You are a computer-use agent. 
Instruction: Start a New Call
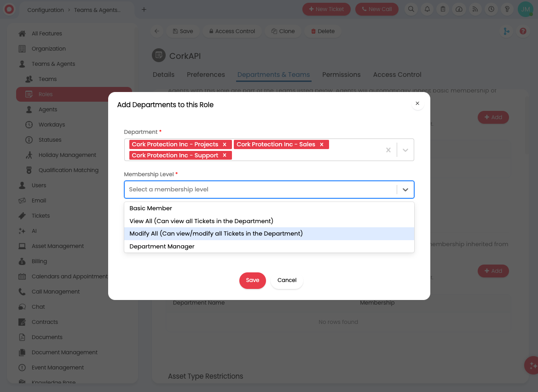[377, 9]
